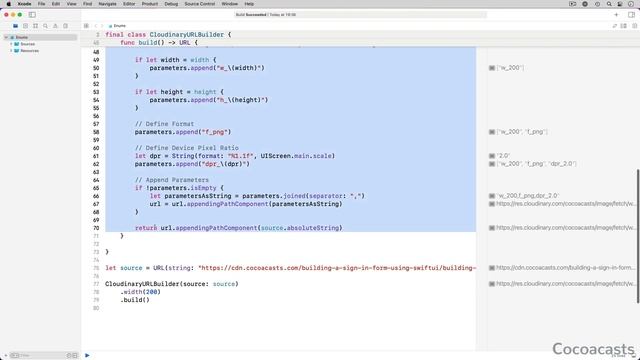Image resolution: width=640 pixels, height=360 pixels.
Task: Open the Apple menu
Action: pyautogui.click(x=8, y=4)
